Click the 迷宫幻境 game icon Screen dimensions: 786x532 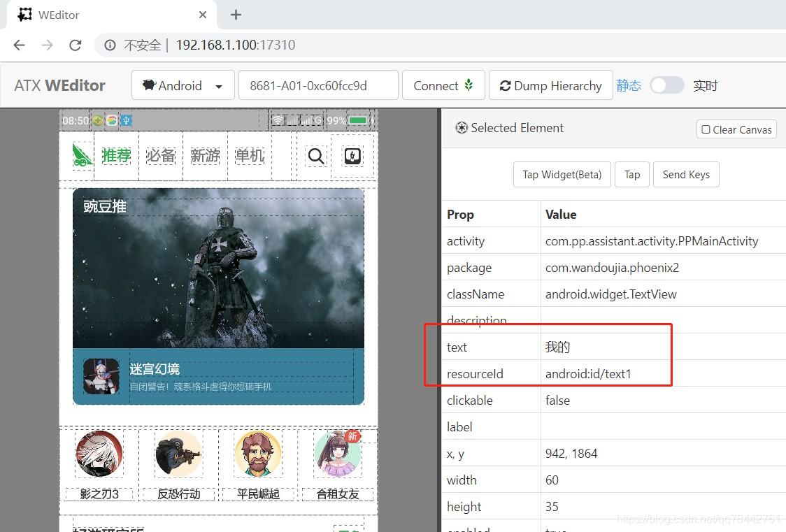pos(101,376)
